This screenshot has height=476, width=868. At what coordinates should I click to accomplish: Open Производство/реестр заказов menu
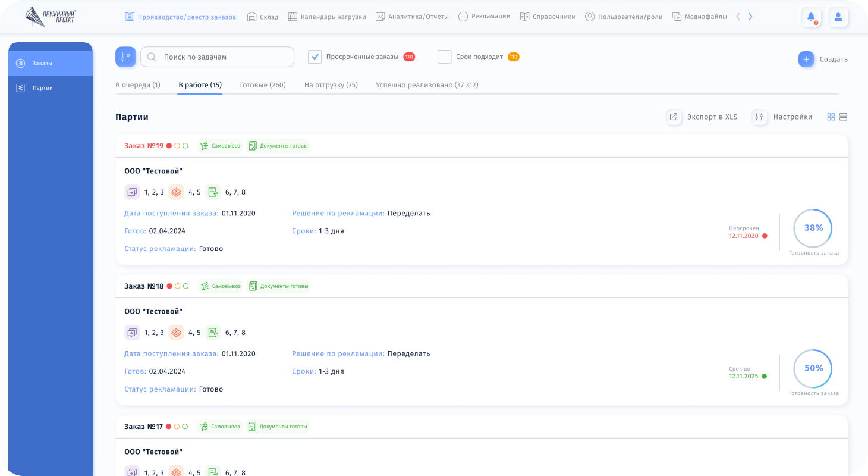(181, 17)
